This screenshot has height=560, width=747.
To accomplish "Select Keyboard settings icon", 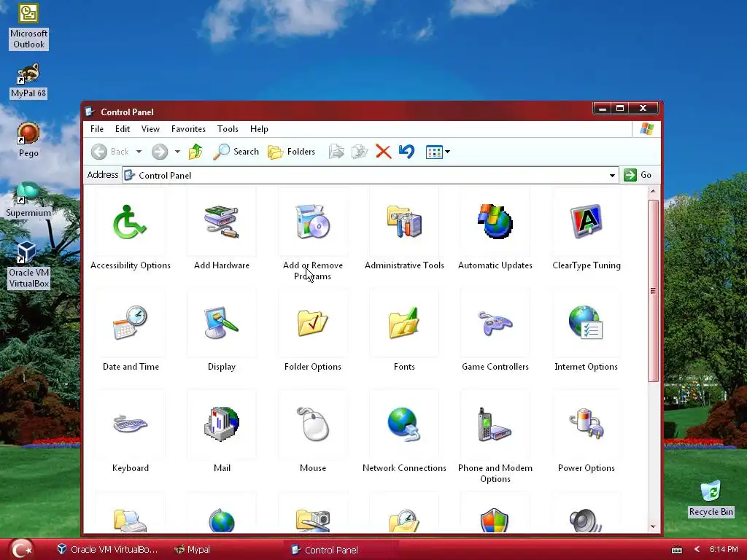I will [x=130, y=424].
